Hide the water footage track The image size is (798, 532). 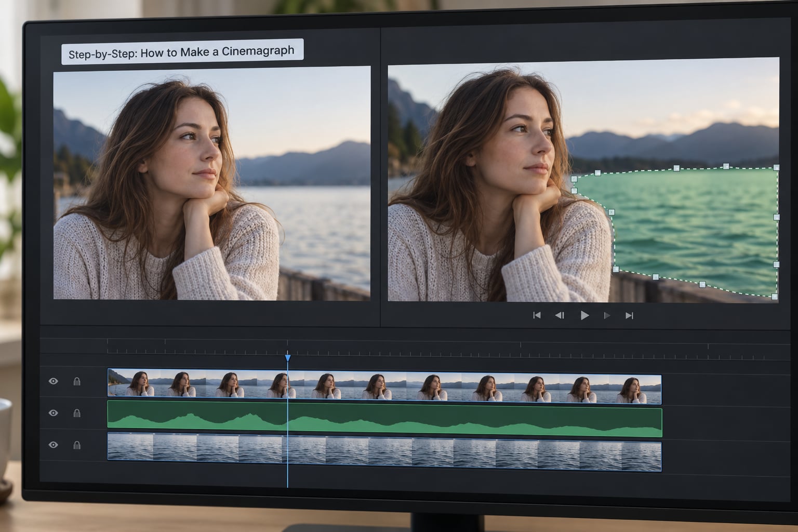click(53, 445)
